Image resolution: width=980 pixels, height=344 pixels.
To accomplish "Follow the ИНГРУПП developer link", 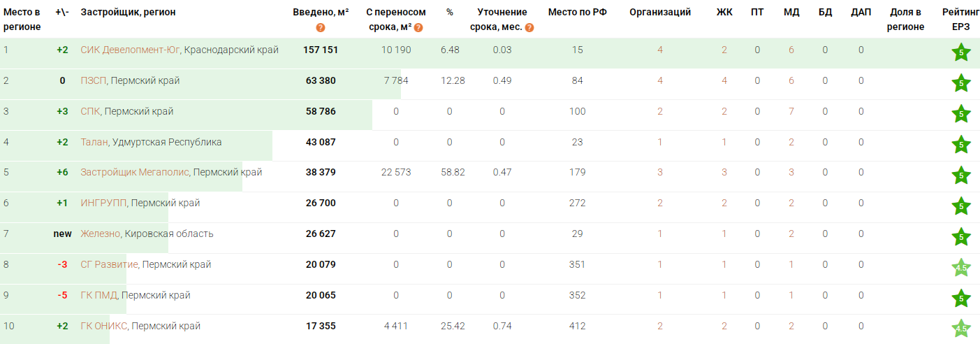I will pos(103,203).
